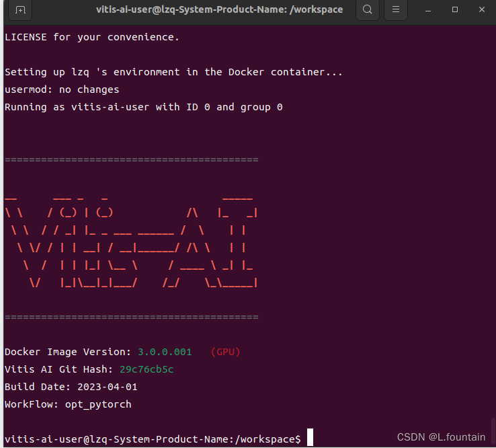Click the terminal title bar text
The image size is (496, 448).
pyautogui.click(x=219, y=9)
